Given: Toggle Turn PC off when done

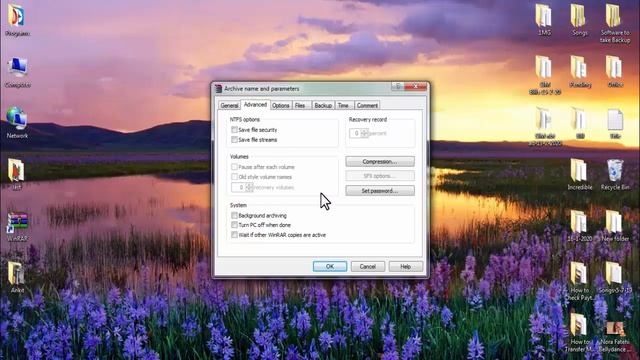Looking at the screenshot, I should [x=234, y=225].
